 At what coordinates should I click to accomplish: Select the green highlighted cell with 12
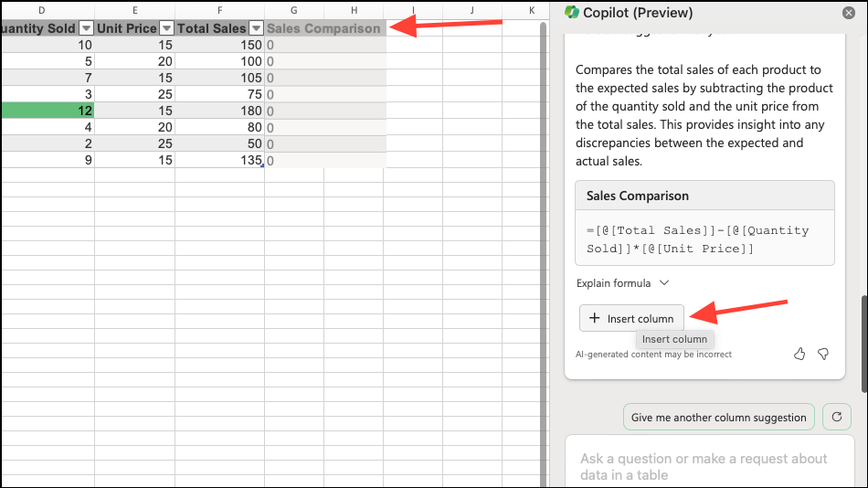pyautogui.click(x=48, y=111)
